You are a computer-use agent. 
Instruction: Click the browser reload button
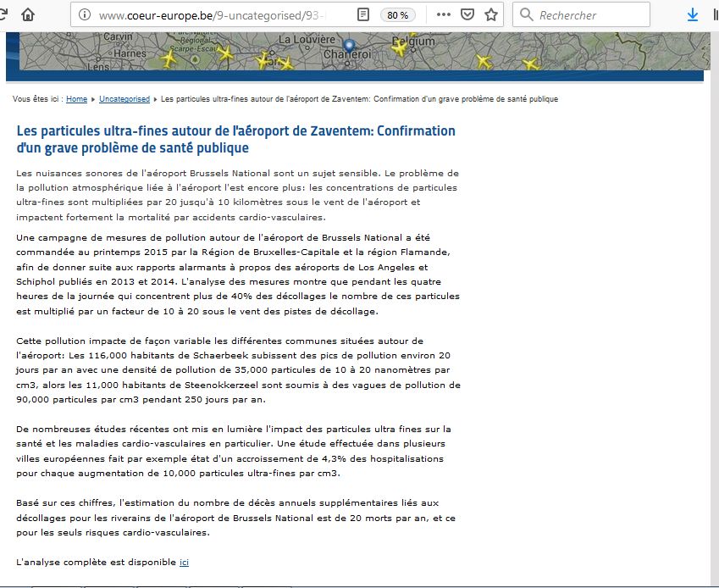pos(3,14)
